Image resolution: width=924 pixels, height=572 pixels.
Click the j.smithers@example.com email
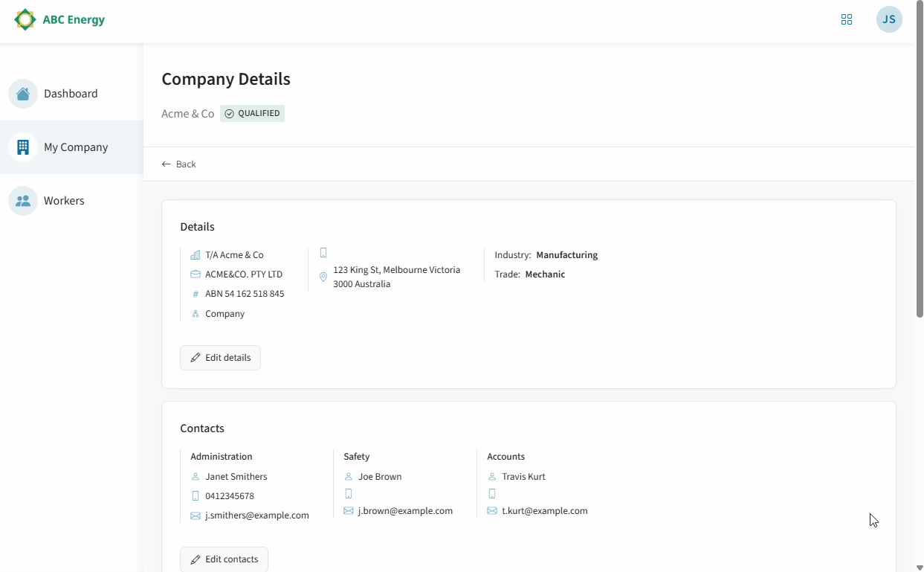click(x=257, y=515)
